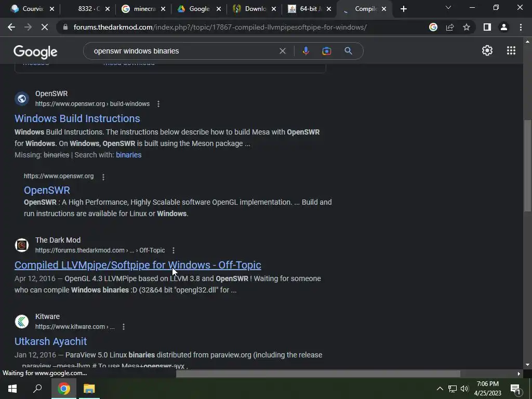This screenshot has width=532, height=399.
Task: Show hidden system tray icons
Action: [440, 389]
